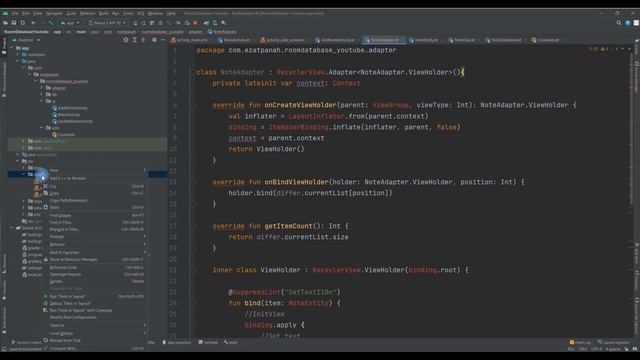Click the onBindViewHolder function name
Image resolution: width=640 pixels, height=360 pixels.
click(296, 182)
